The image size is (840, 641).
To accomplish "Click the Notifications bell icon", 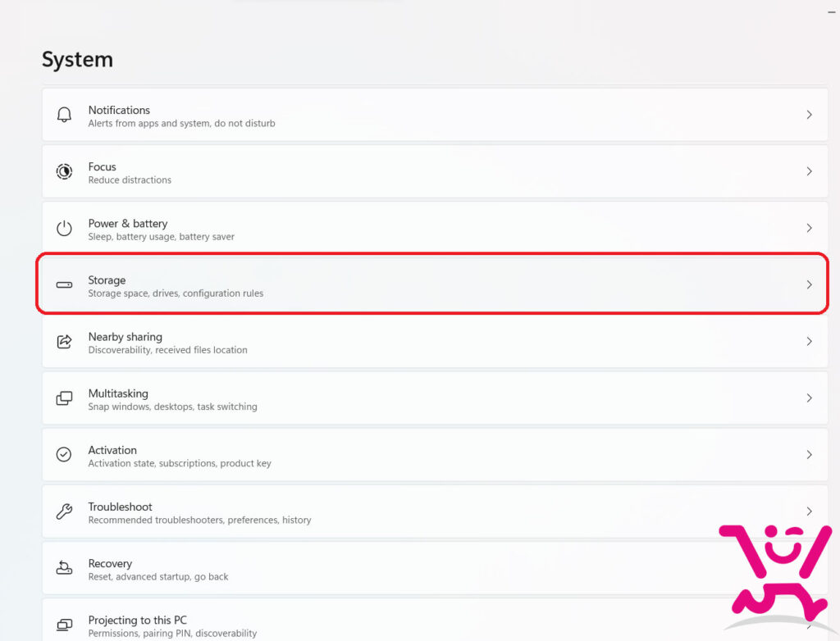I will (64, 115).
